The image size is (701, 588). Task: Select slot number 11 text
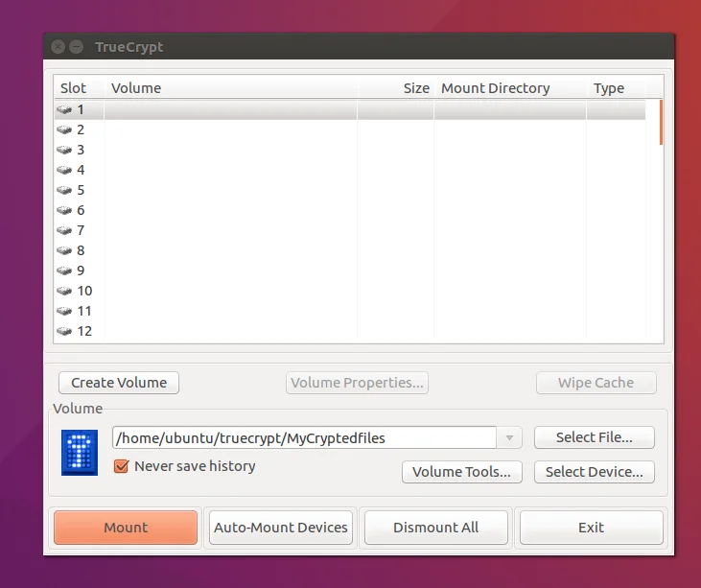84,311
